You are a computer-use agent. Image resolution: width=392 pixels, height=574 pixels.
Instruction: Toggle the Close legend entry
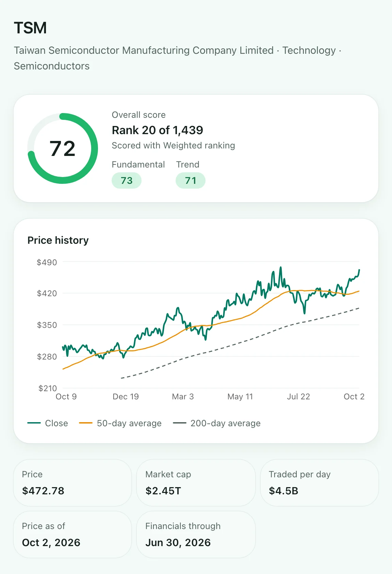48,423
